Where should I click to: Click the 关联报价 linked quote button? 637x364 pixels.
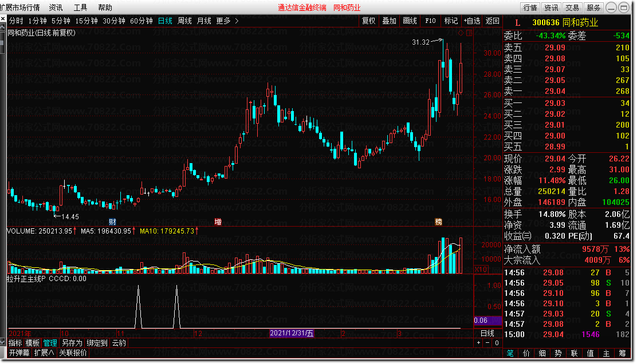click(x=73, y=353)
